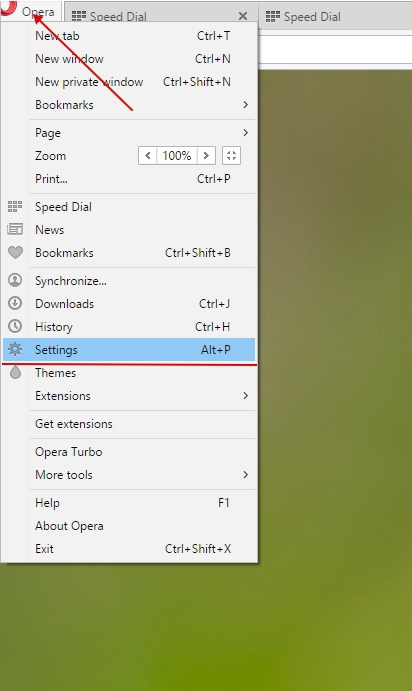Image resolution: width=412 pixels, height=691 pixels.
Task: Choose Opera Turbo menu entry
Action: coord(142,452)
